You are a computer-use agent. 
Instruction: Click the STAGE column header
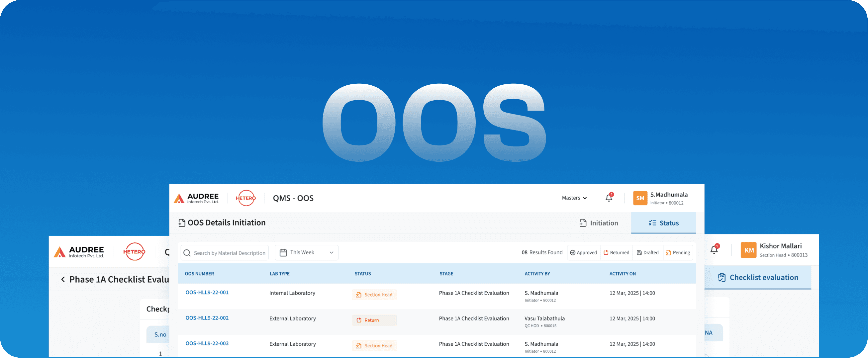446,274
